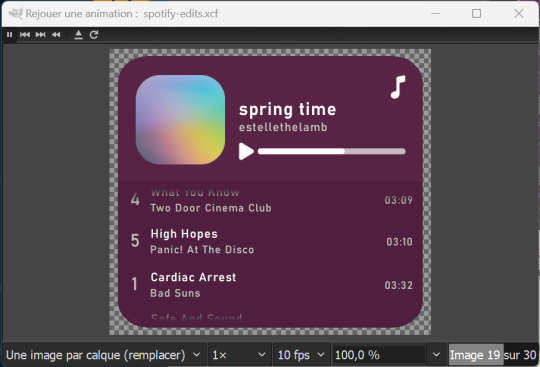540x367 pixels.
Task: Click the GIMP Wilber icon in title bar
Action: tap(15, 13)
